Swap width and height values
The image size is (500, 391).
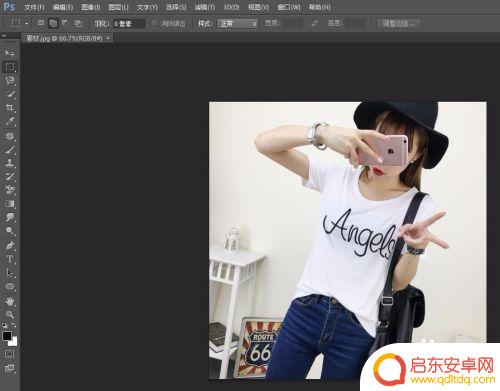click(x=314, y=23)
